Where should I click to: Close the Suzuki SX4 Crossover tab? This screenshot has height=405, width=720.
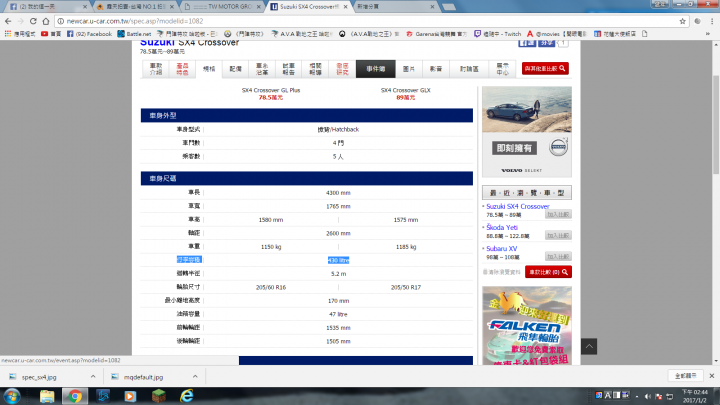(345, 6)
